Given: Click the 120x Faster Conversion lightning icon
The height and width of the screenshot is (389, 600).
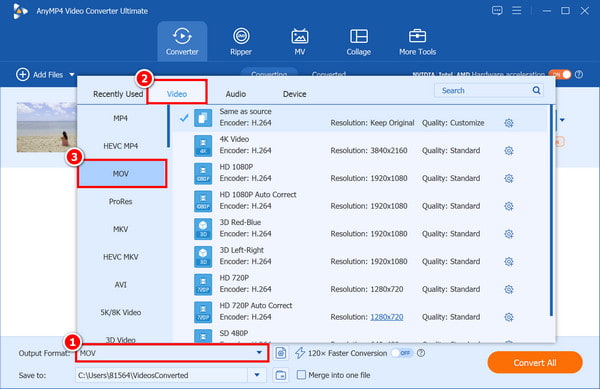Looking at the screenshot, I should pyautogui.click(x=300, y=353).
